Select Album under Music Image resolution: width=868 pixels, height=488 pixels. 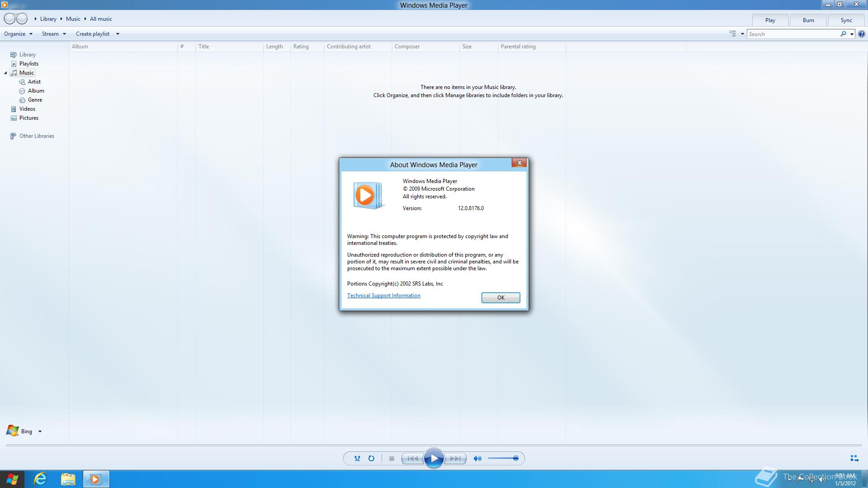(36, 91)
